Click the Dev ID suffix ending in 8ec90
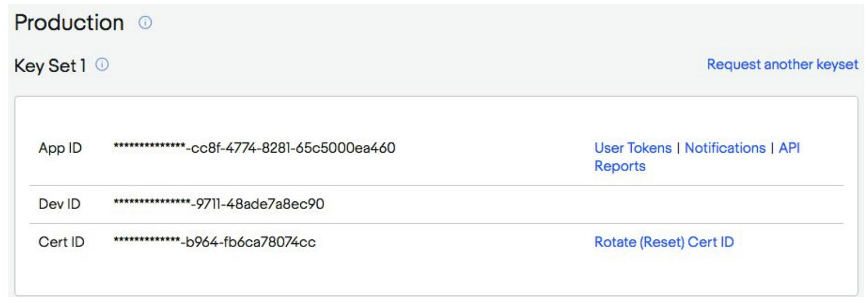This screenshot has width=868, height=303. pos(260,204)
